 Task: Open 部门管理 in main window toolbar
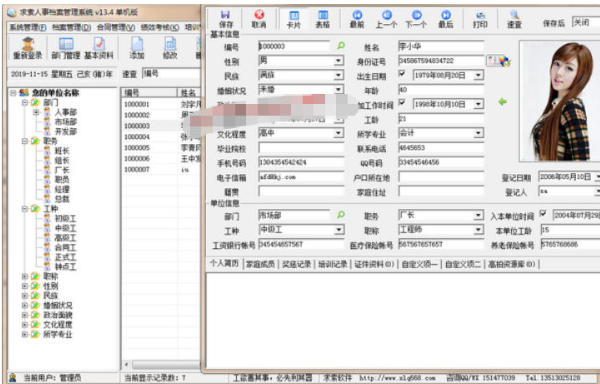click(x=66, y=49)
